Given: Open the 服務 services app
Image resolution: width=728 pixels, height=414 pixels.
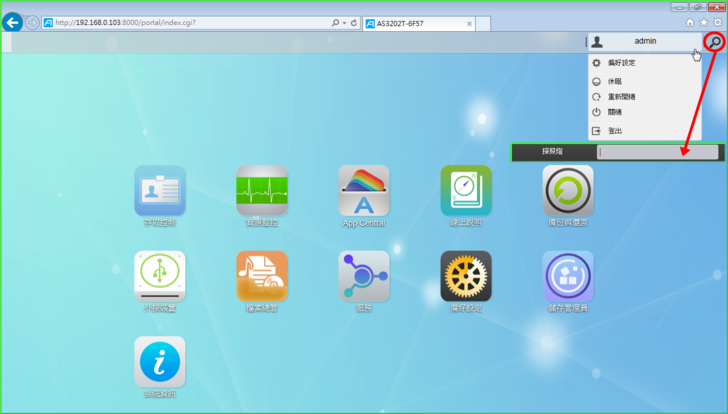Looking at the screenshot, I should [364, 275].
